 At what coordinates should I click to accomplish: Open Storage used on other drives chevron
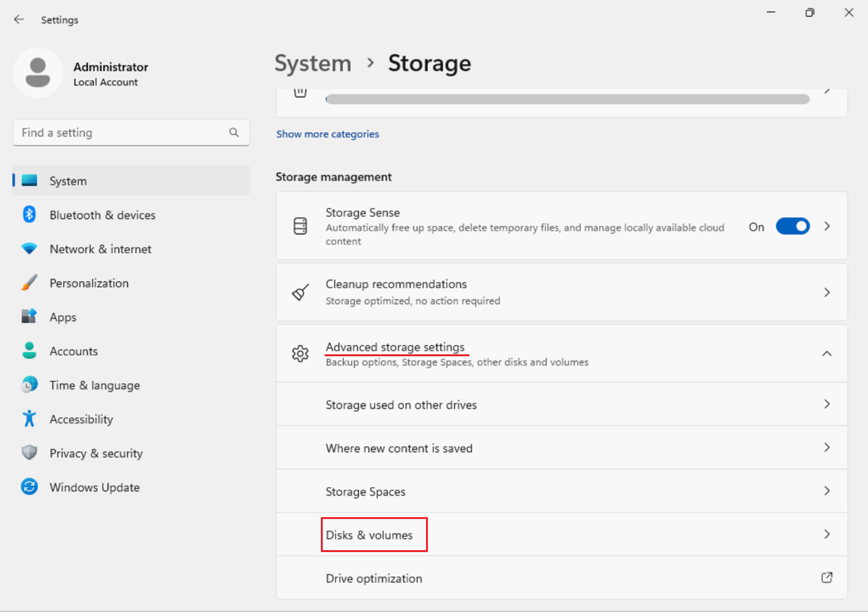[x=827, y=404]
